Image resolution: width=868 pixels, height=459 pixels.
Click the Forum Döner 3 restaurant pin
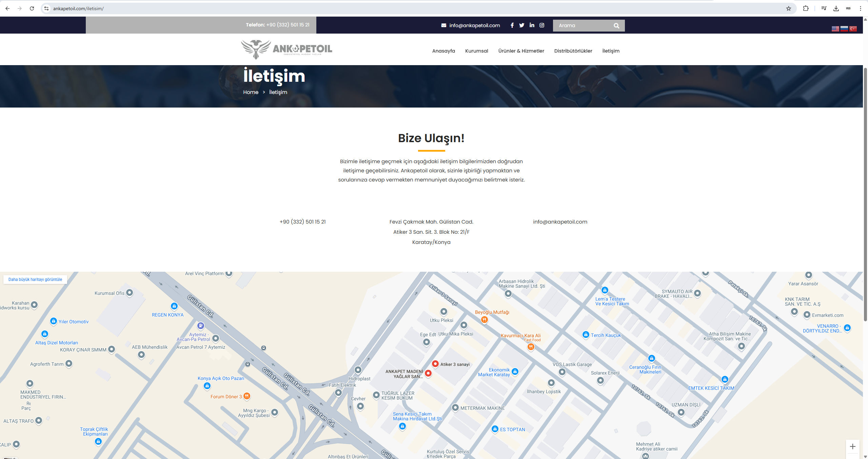pos(247,396)
